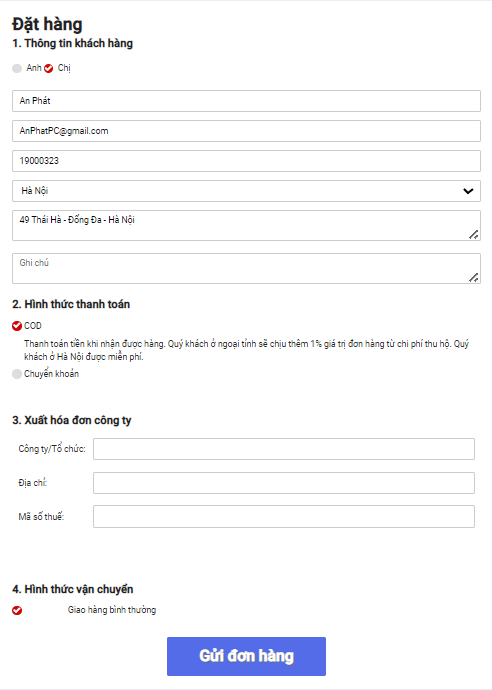Click the Công ty/Tổ chức input field
Viewport: 492px width, 690px height.
pyautogui.click(x=284, y=449)
